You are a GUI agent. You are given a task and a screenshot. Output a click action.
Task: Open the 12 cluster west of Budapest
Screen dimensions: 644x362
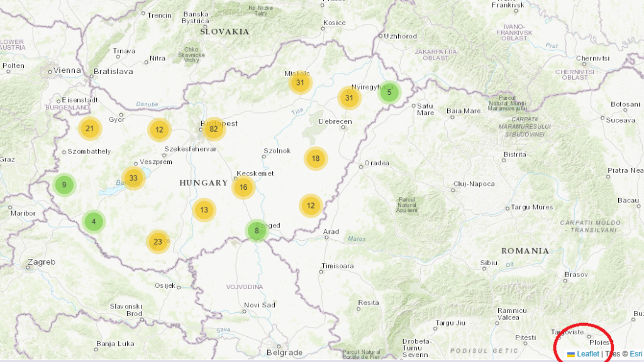(x=159, y=129)
